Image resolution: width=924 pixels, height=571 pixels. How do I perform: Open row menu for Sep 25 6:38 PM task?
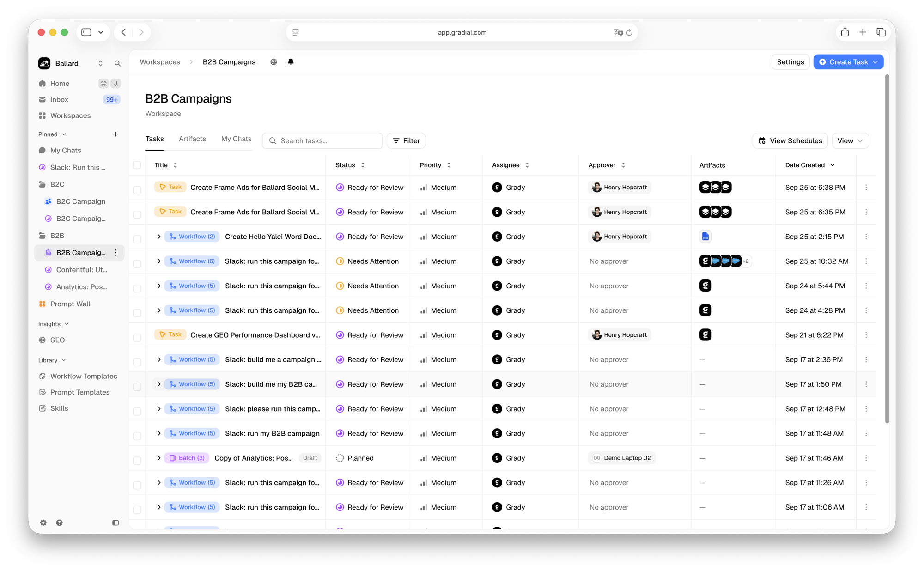866,187
